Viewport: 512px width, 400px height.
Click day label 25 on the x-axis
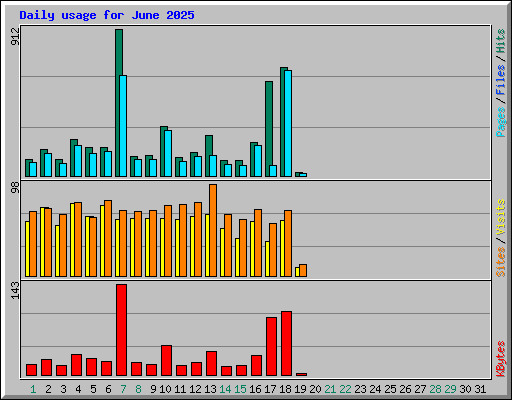tap(390, 389)
